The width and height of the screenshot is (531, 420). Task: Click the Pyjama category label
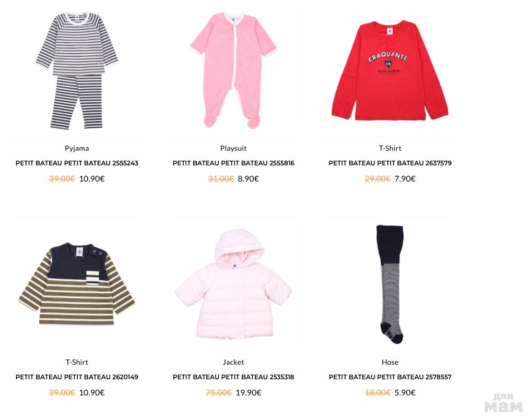tap(77, 148)
